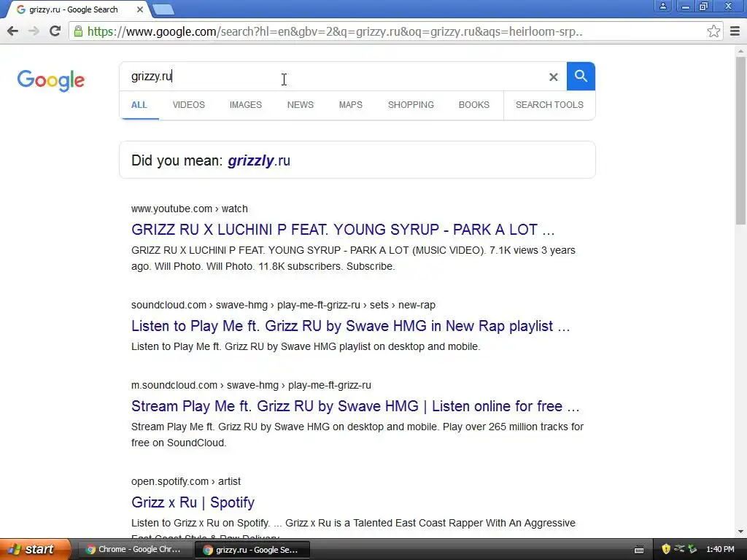Screen dimensions: 747x560
Task: Select grizzy.ru - Google Search taskbar button
Action: pyautogui.click(x=252, y=550)
